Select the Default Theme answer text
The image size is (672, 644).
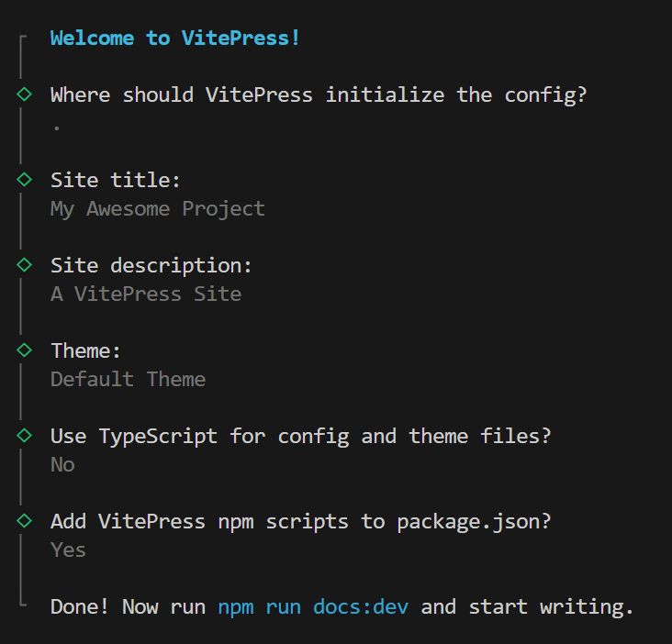coord(129,380)
